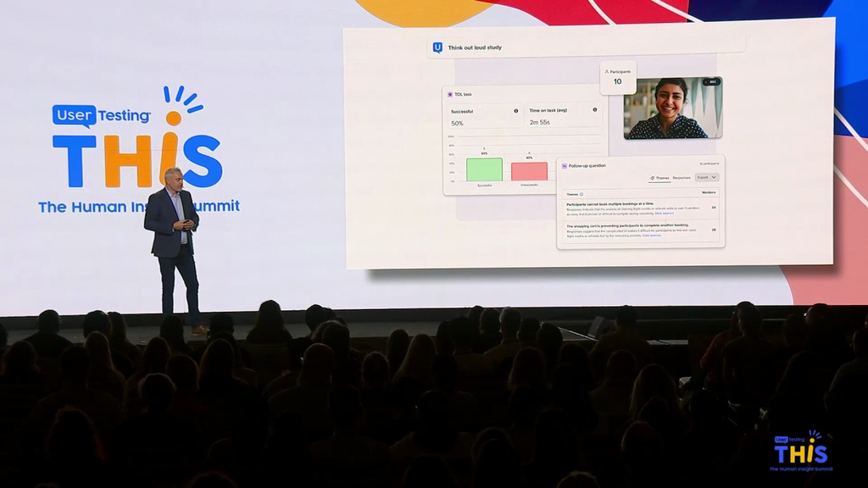This screenshot has width=868, height=488.
Task: Click the red Unsuccessful bar in chart
Action: point(529,171)
